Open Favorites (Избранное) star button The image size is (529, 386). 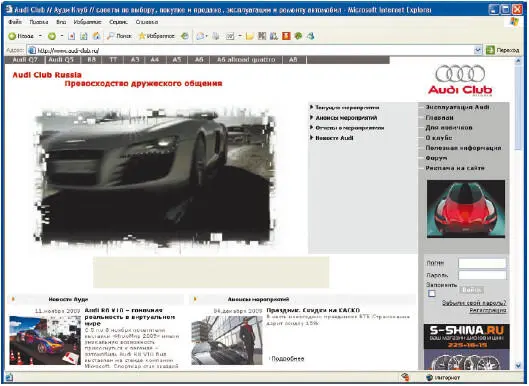click(x=157, y=36)
